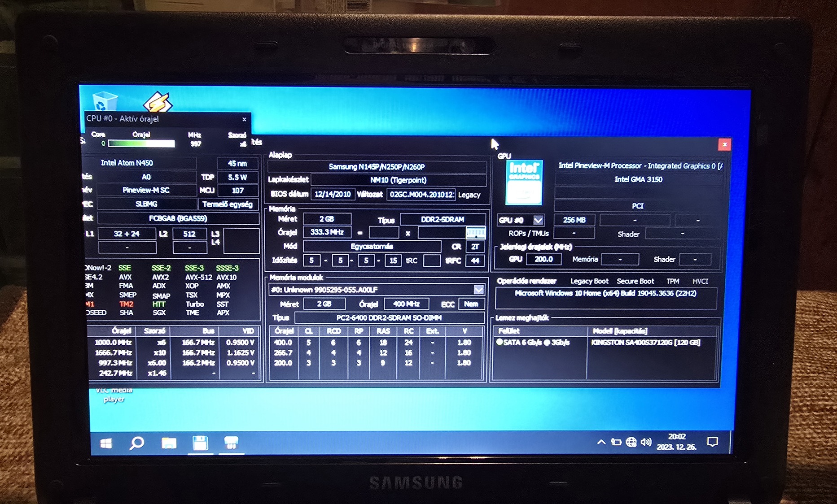Screen dimensions: 837x504
Task: Open the memory module #0 Unknown dropdown
Action: click(x=479, y=290)
